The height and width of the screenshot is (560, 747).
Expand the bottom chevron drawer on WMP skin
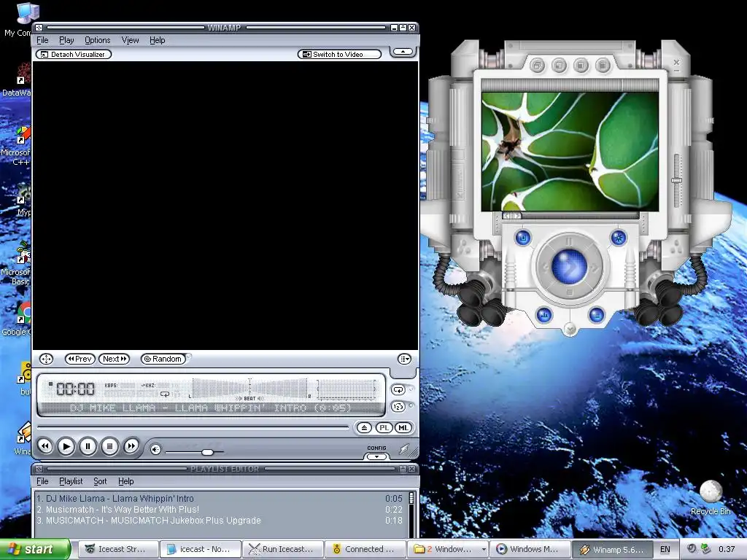(570, 329)
